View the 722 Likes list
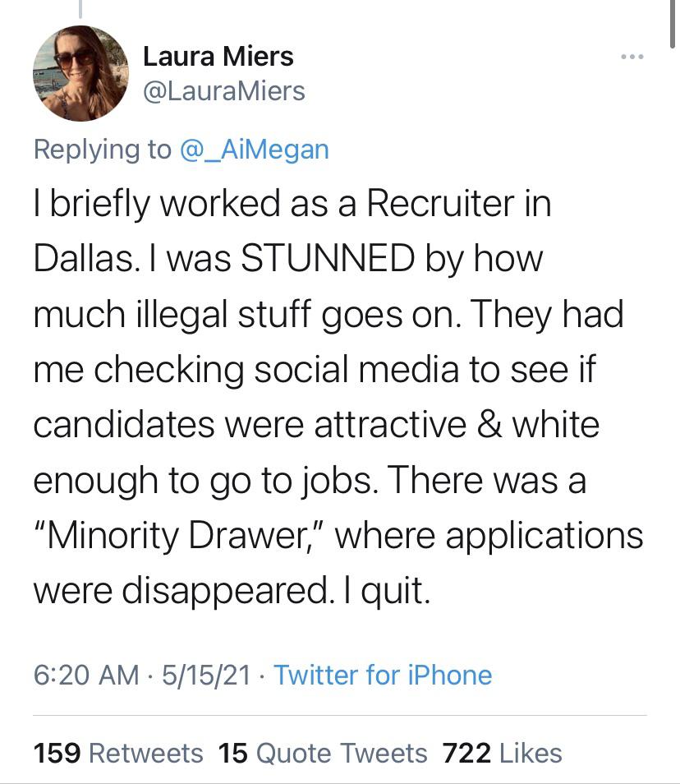 point(502,754)
